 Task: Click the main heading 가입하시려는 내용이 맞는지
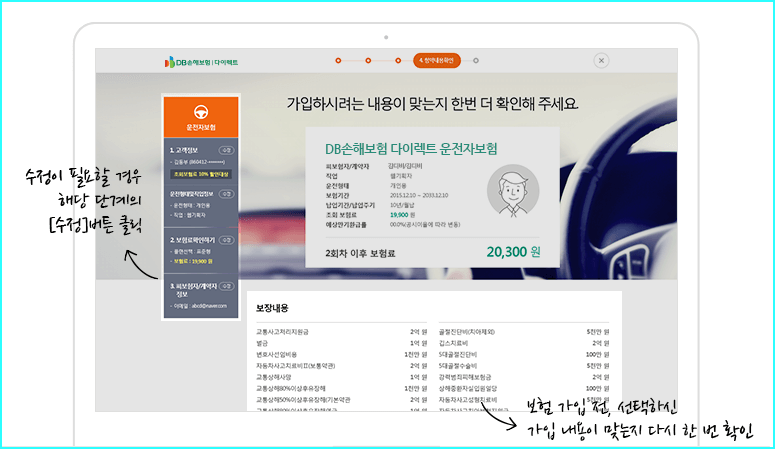tap(432, 104)
